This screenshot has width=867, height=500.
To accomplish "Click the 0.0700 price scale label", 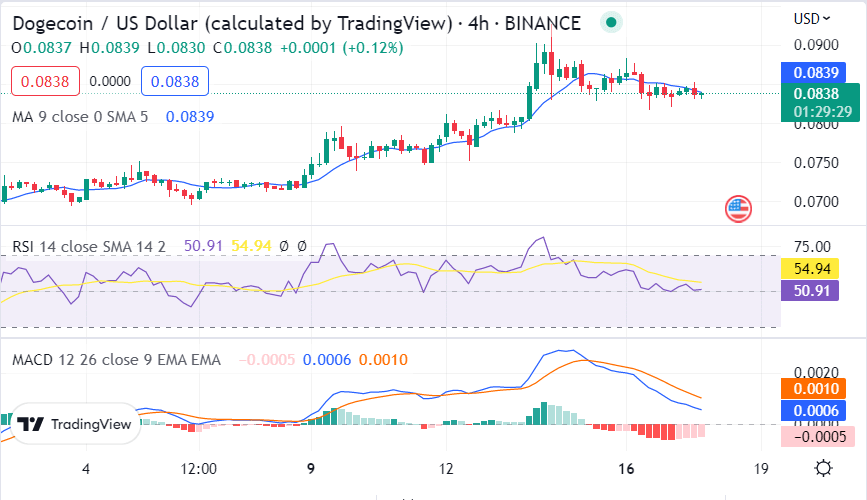I will pos(816,202).
